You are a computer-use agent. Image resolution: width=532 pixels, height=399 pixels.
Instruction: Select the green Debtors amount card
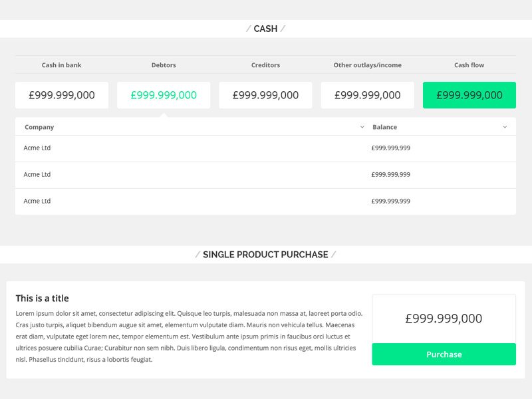point(164,95)
